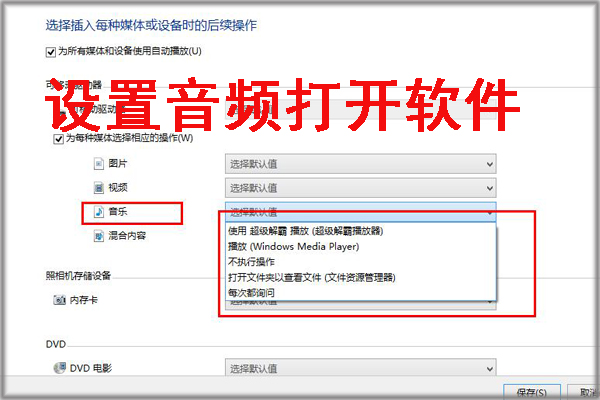Open the 视频 default action dropdown
This screenshot has height=400, width=600.
(x=360, y=188)
